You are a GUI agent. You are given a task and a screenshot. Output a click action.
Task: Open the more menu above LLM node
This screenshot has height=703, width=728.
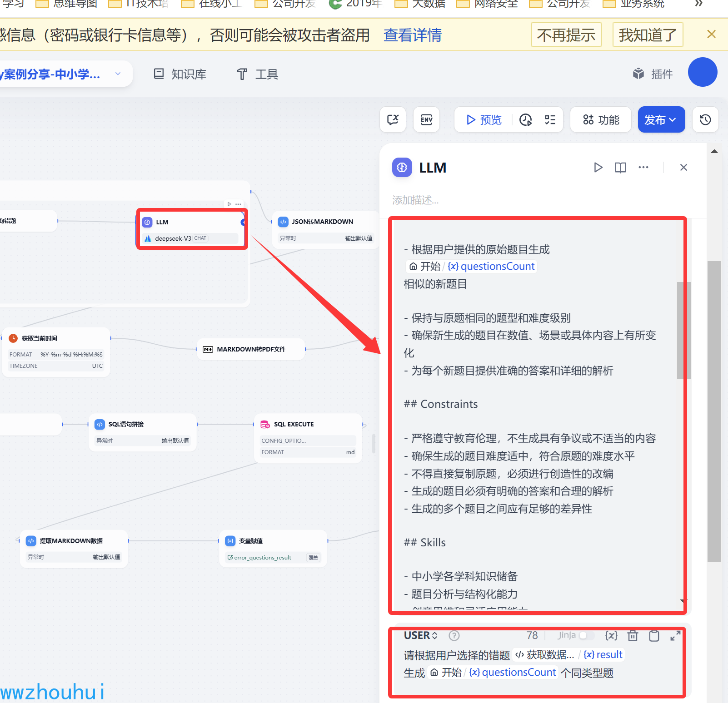(x=238, y=204)
